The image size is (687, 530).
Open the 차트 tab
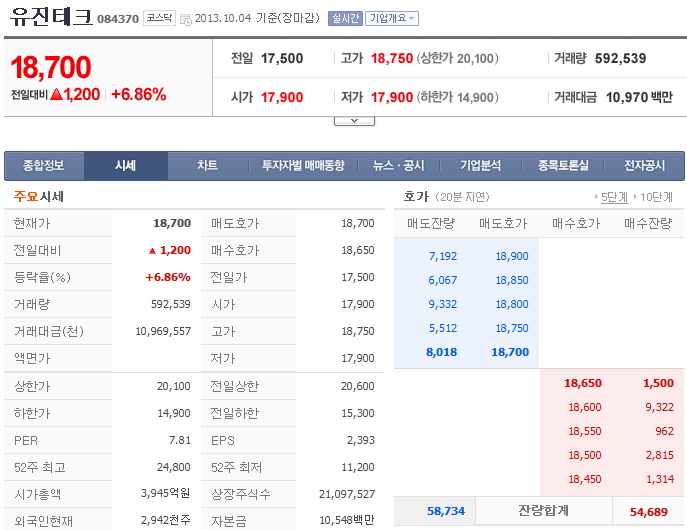(x=207, y=166)
